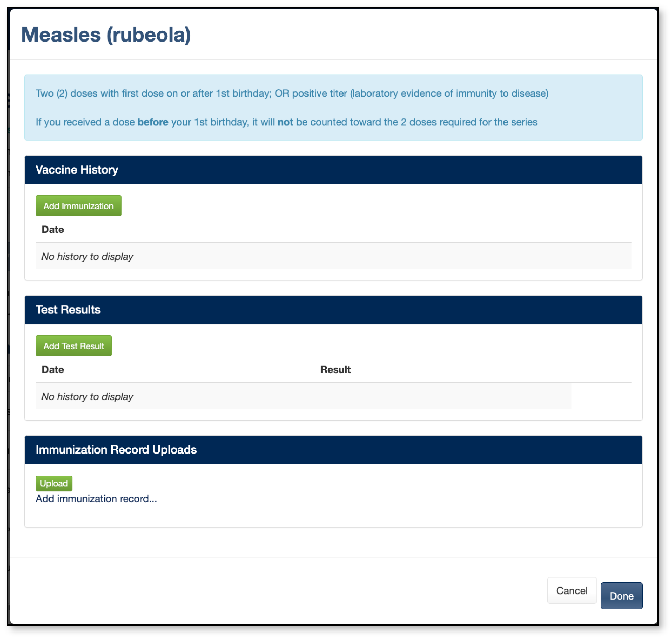Click the Date column header under Test Results

tap(52, 369)
